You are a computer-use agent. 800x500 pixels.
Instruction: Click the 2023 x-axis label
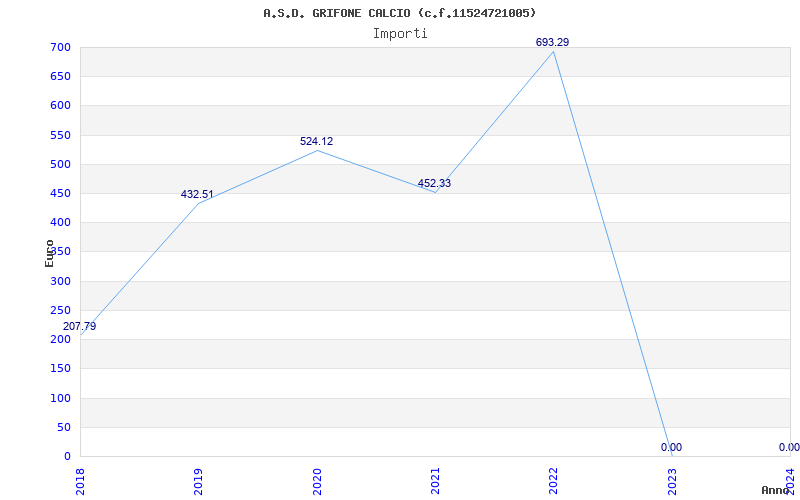click(672, 482)
